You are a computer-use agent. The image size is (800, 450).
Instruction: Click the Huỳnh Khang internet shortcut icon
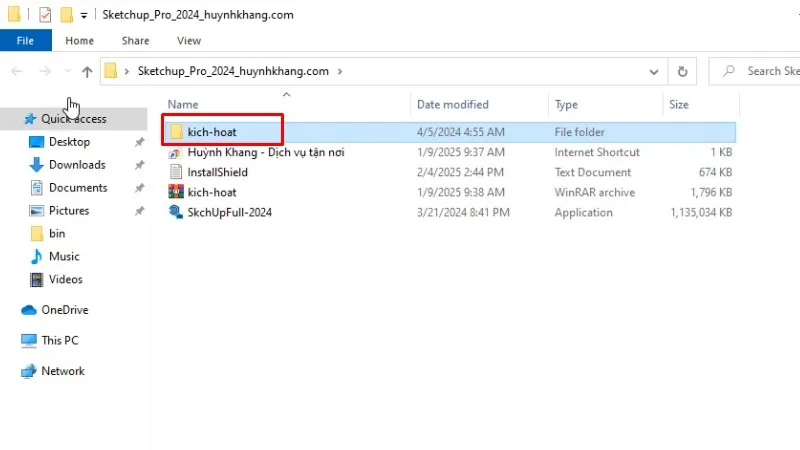tap(176, 152)
